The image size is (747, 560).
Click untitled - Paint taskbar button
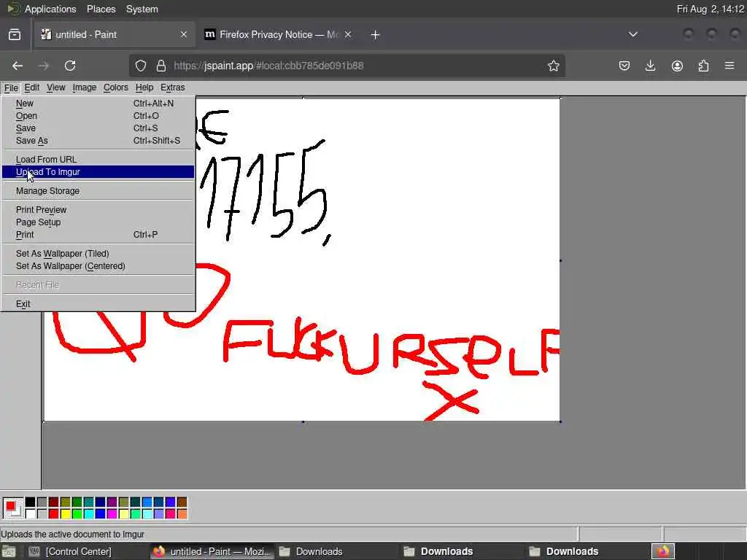coord(212,551)
